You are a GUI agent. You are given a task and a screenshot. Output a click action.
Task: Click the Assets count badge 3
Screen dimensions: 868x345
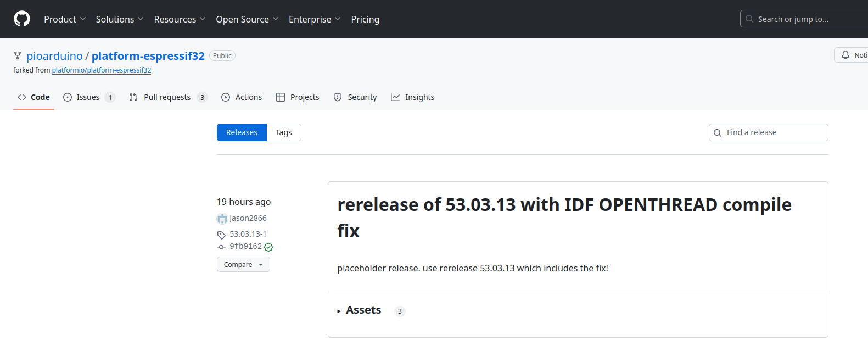[400, 311]
